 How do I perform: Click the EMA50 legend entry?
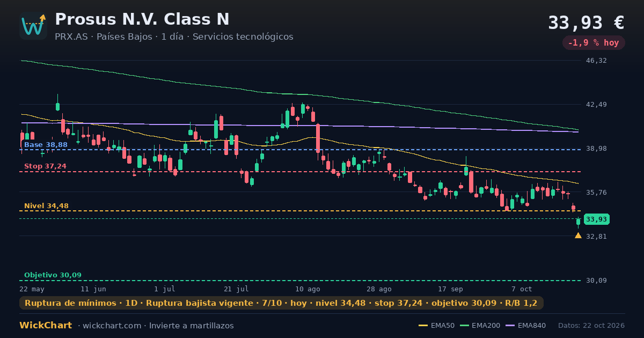tap(436, 326)
